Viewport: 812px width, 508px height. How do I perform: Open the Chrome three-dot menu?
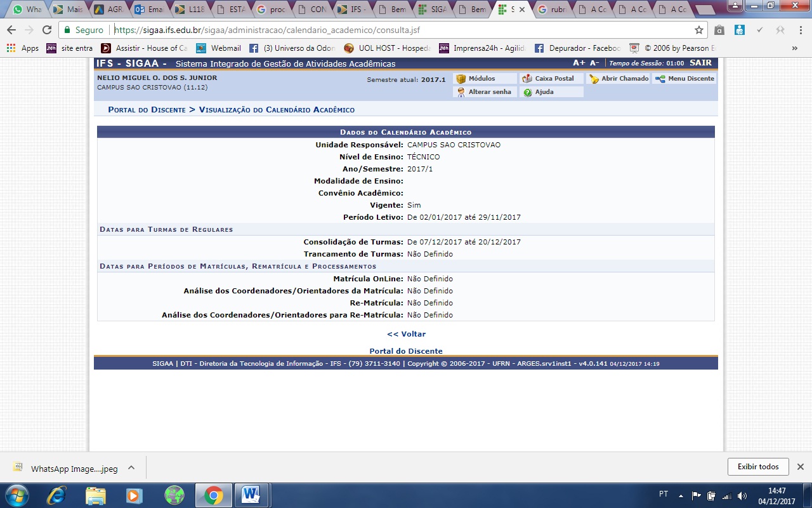tap(801, 30)
